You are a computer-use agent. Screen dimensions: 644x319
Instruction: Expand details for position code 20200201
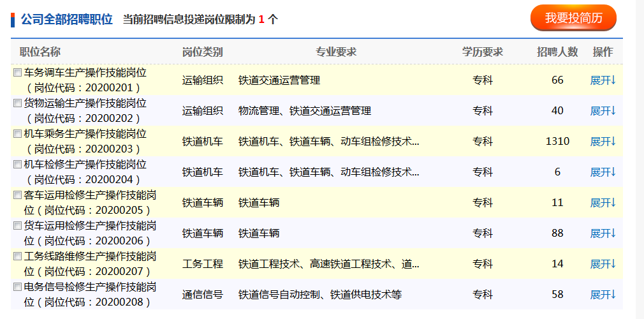coord(603,80)
